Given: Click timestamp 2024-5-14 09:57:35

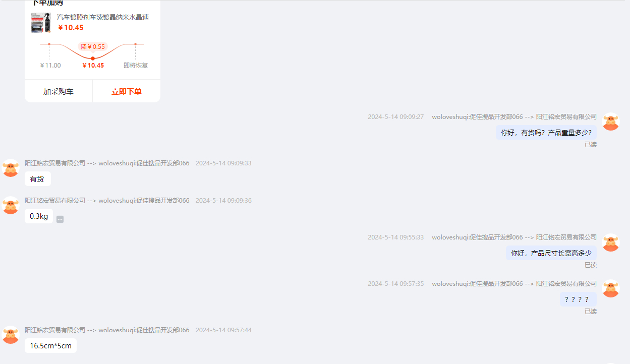Looking at the screenshot, I should (395, 284).
